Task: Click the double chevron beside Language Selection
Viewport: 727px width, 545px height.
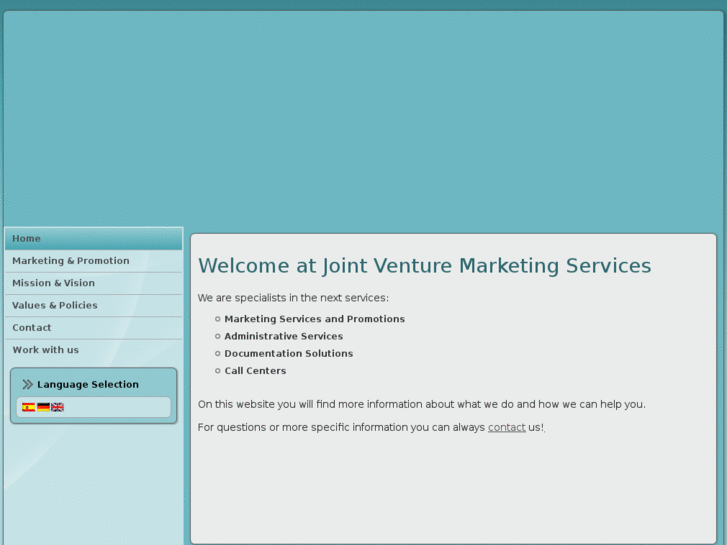Action: coord(27,384)
